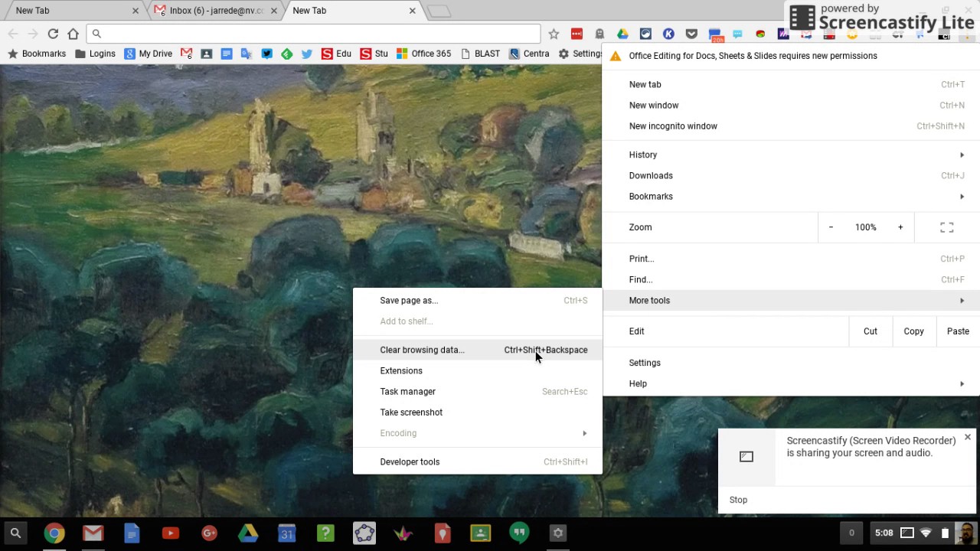980x551 pixels.
Task: Reload the page with refresh icon
Action: (x=53, y=34)
